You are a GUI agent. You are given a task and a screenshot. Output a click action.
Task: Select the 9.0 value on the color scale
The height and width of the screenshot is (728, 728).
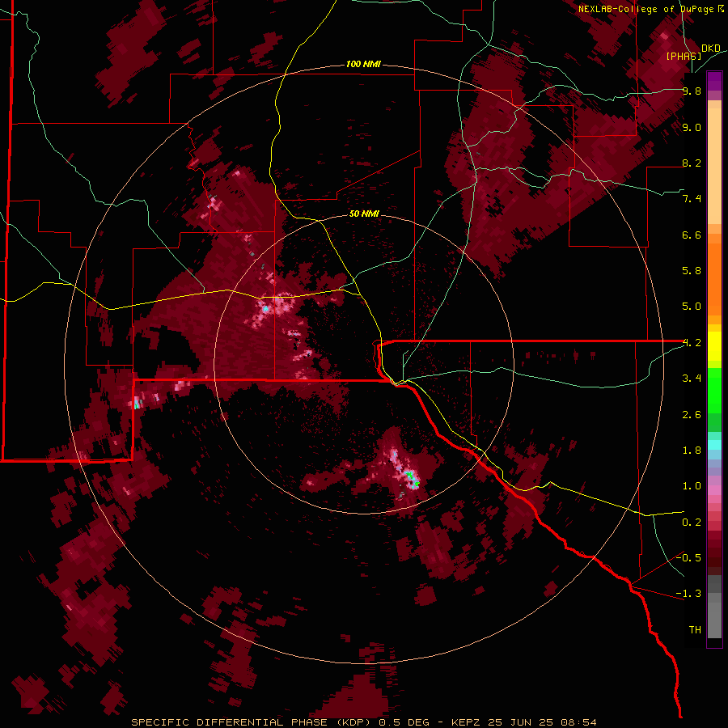point(692,127)
